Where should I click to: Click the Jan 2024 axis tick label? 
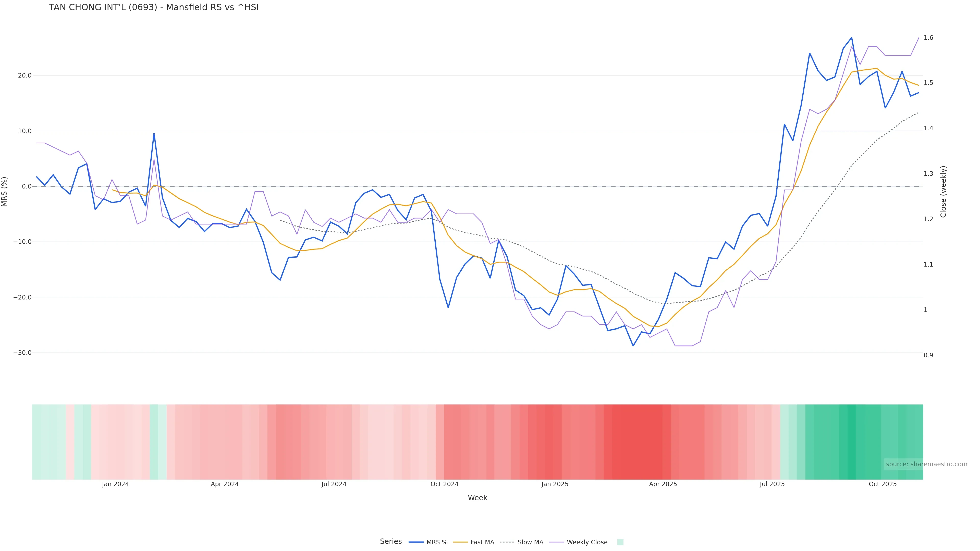pos(115,484)
